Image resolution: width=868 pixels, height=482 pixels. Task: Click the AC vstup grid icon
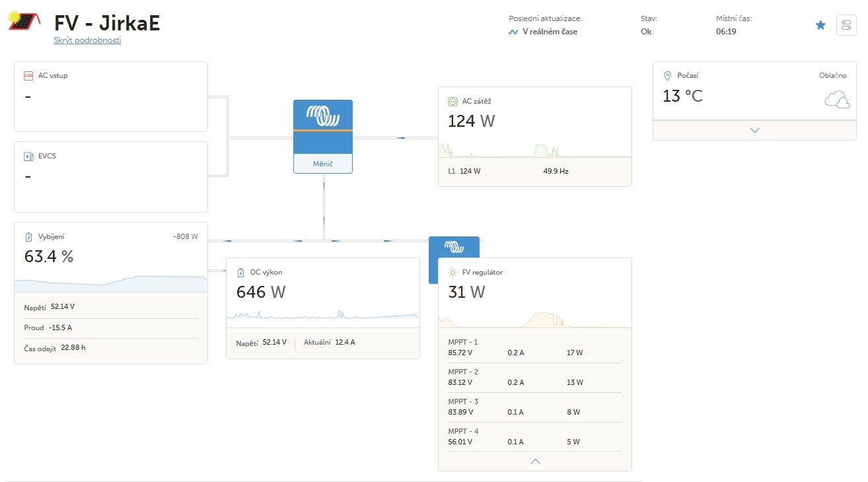(x=28, y=76)
